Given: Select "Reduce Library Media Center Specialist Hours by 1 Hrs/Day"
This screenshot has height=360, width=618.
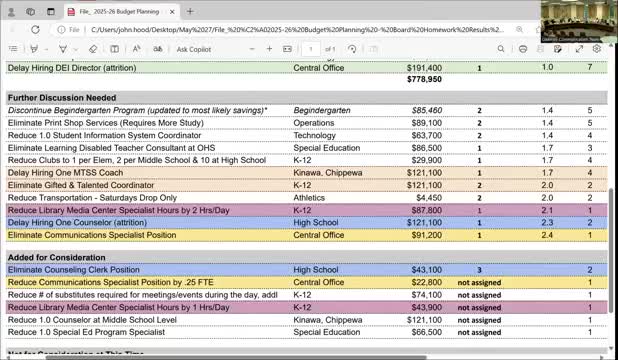Looking at the screenshot, I should tap(119, 308).
